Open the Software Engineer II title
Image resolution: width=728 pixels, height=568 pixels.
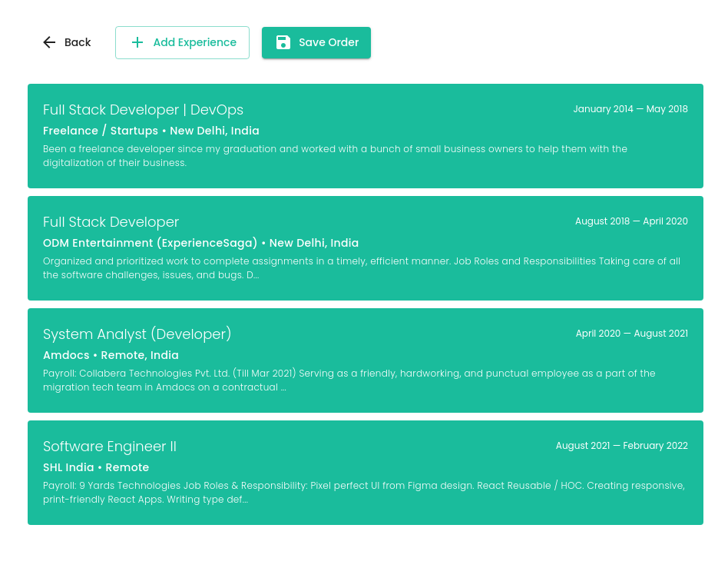point(110,447)
